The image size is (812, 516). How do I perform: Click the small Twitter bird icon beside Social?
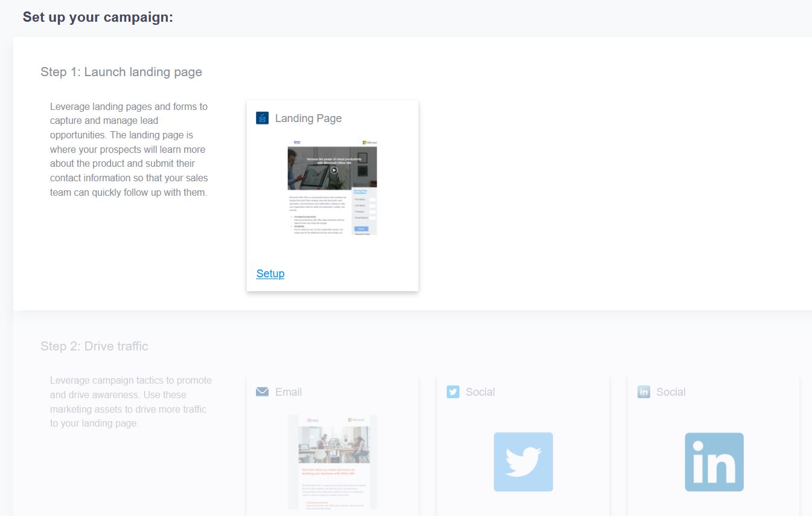pos(453,392)
